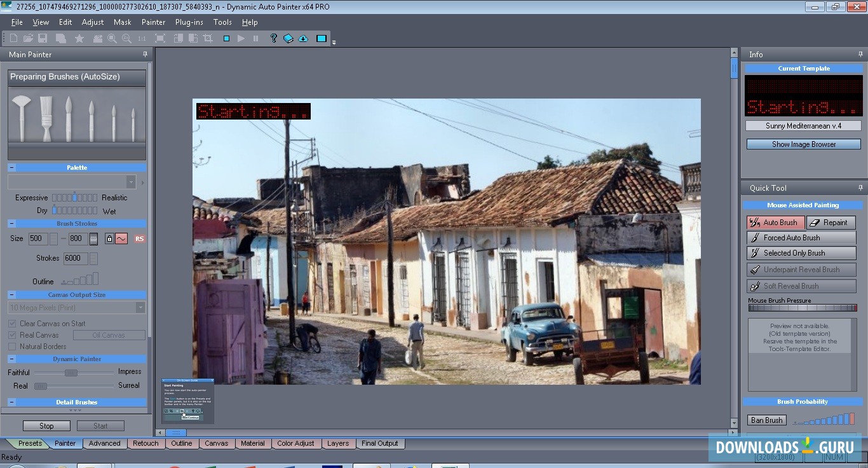Click the 1:1 zoom toolbar icon
This screenshot has width=868, height=468.
tap(141, 38)
